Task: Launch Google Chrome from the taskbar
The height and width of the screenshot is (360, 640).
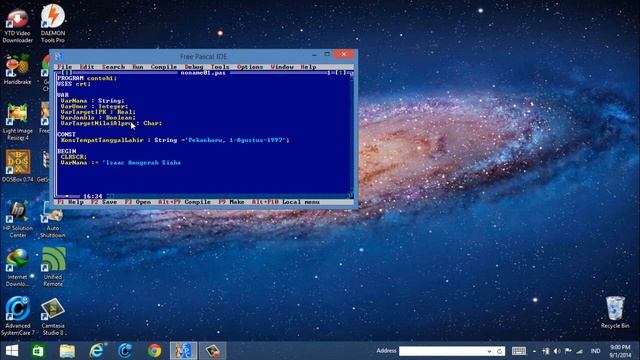Action: 154,351
